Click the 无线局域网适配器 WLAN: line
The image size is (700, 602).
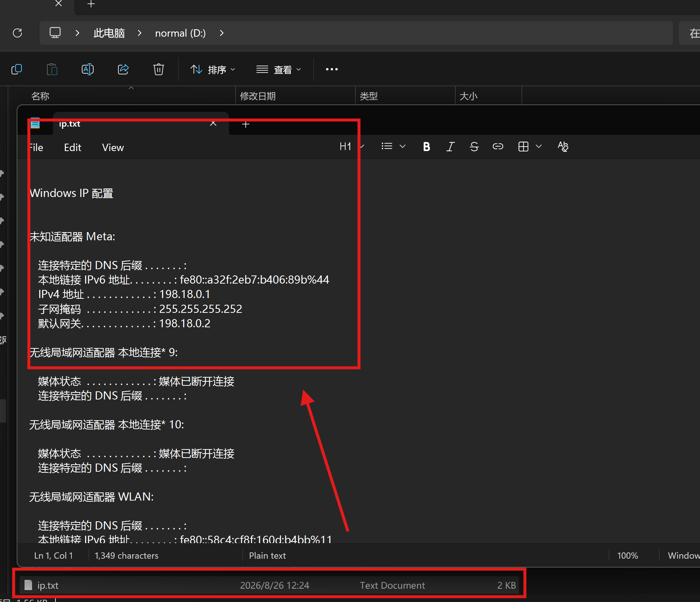click(x=91, y=497)
